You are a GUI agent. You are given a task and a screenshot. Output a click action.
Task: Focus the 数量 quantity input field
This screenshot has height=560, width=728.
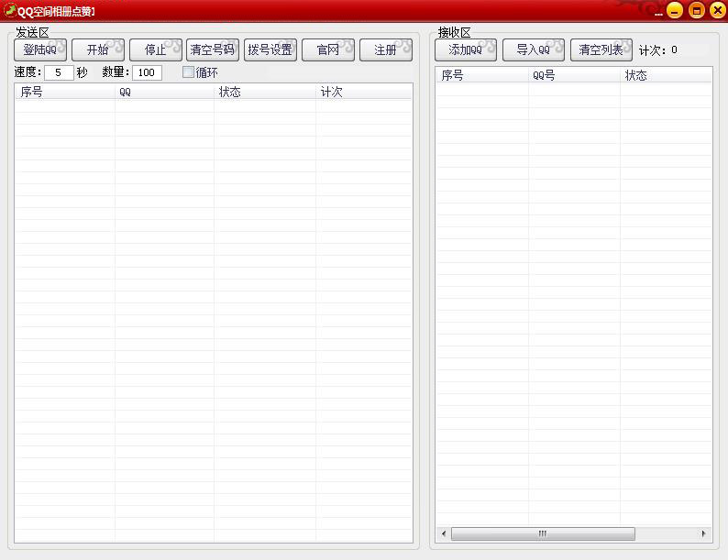pyautogui.click(x=148, y=72)
